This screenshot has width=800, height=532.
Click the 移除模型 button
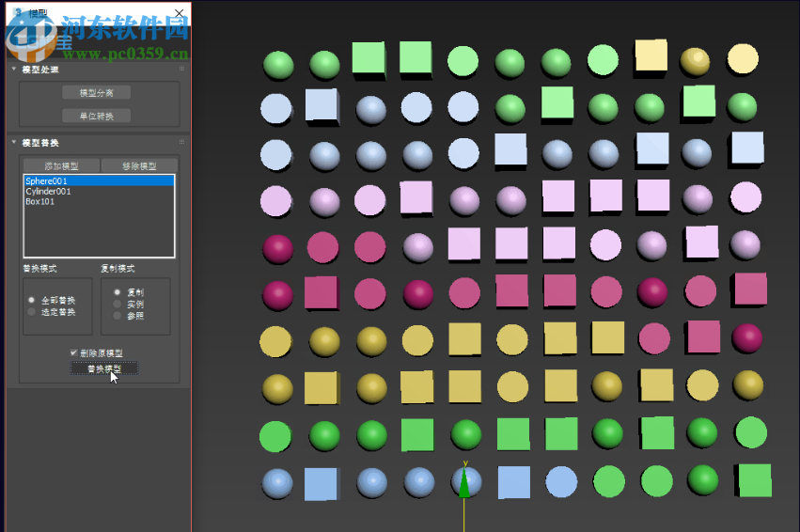[139, 165]
